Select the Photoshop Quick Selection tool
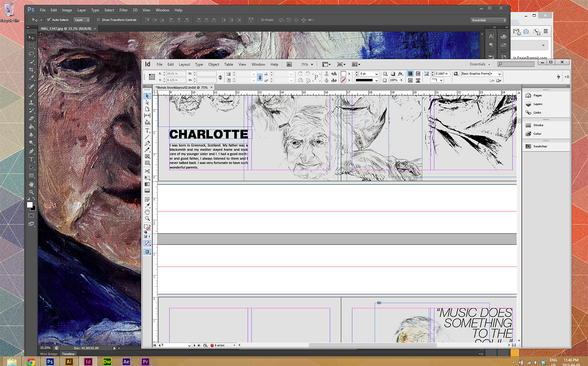Image resolution: width=588 pixels, height=366 pixels. 31,61
